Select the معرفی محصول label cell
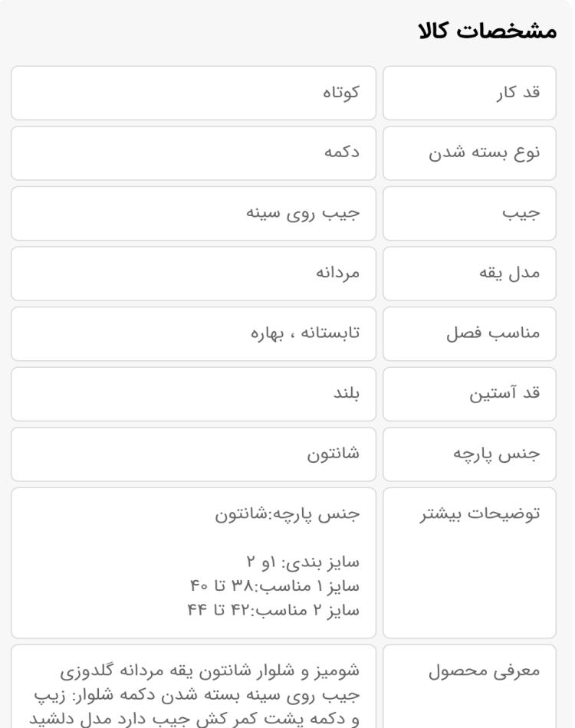Image resolution: width=575 pixels, height=728 pixels. (469, 686)
